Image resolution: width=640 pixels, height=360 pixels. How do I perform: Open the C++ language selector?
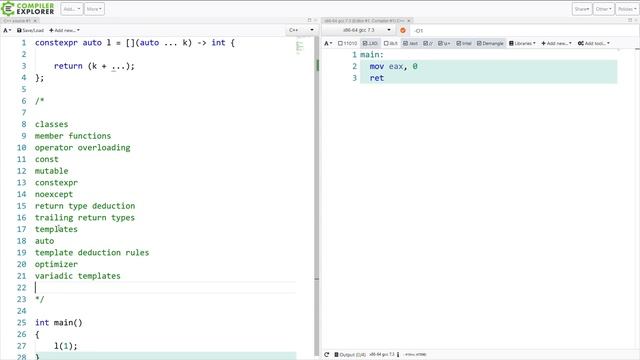[301, 30]
